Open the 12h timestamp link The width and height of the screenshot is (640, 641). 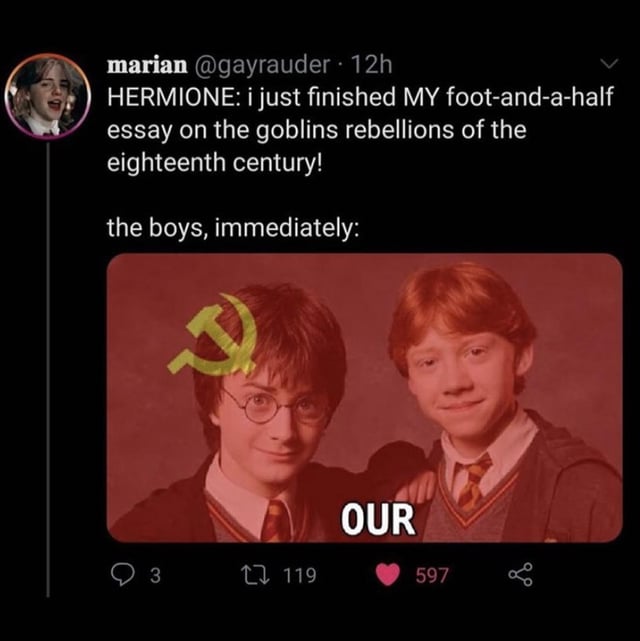point(371,65)
